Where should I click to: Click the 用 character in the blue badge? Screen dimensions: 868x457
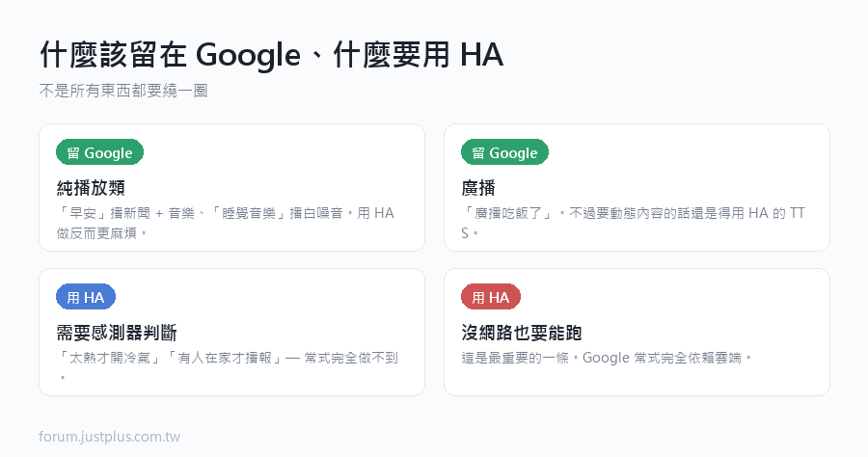tap(73, 298)
